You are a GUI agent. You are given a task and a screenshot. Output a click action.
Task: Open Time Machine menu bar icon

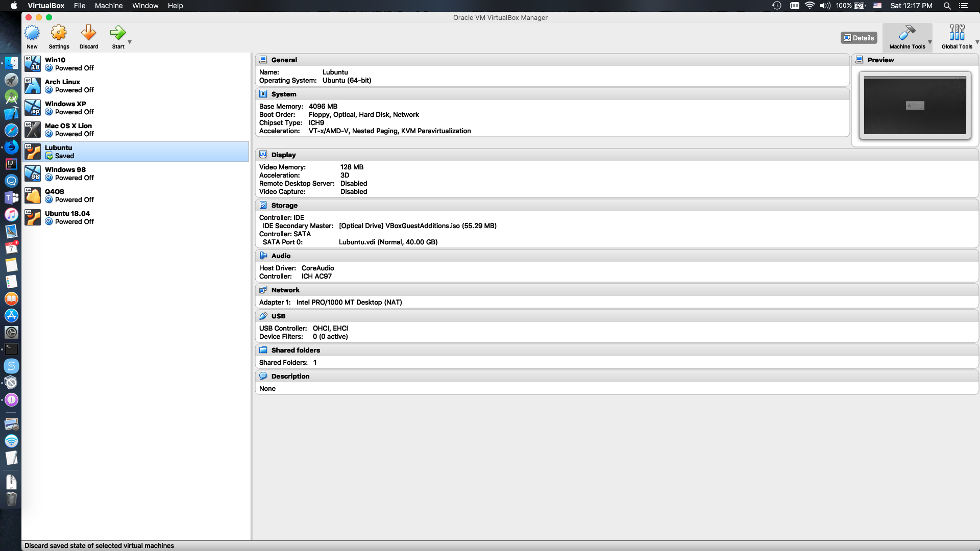(x=776, y=6)
